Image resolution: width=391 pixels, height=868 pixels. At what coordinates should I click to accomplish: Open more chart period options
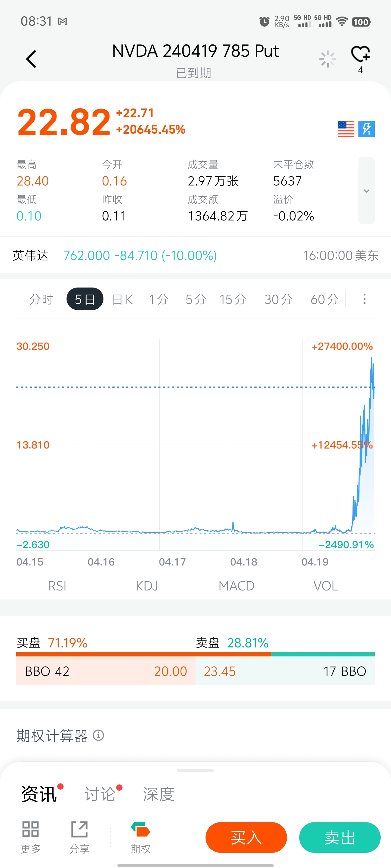tap(364, 299)
